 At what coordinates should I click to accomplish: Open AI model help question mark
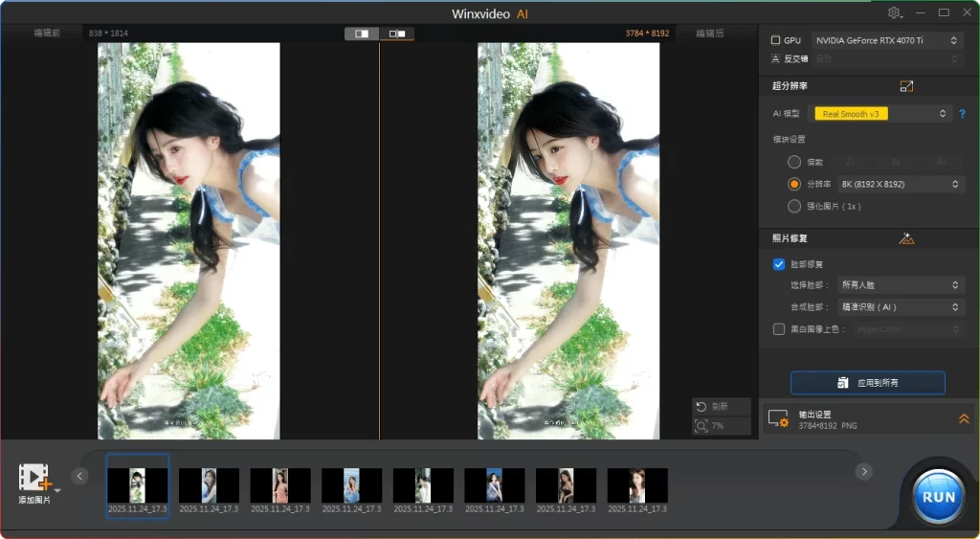coord(962,114)
